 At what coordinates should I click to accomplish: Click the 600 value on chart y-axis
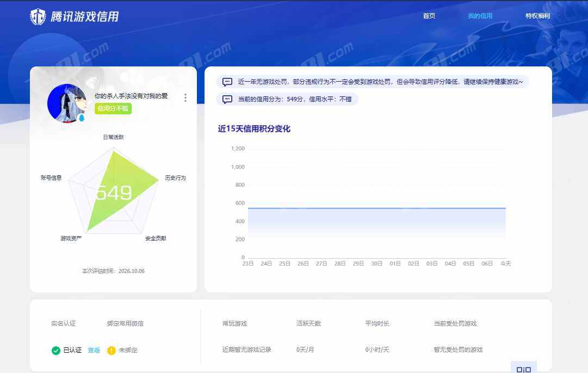(240, 203)
